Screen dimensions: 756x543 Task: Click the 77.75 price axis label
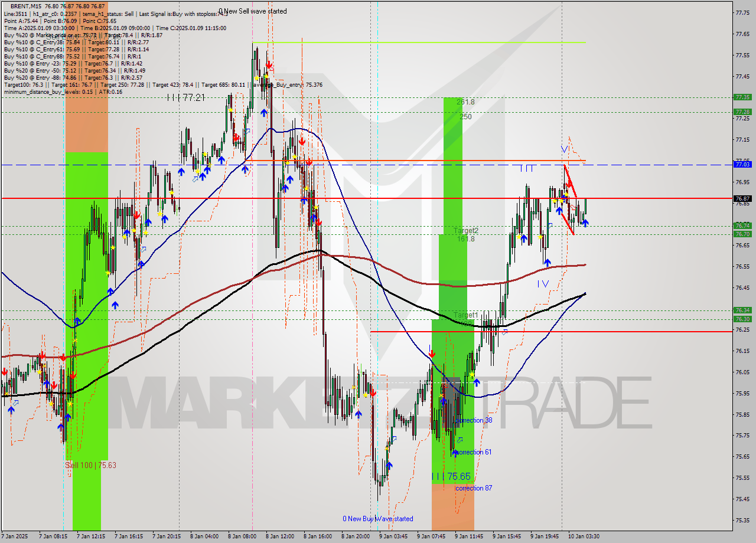[x=742, y=12]
